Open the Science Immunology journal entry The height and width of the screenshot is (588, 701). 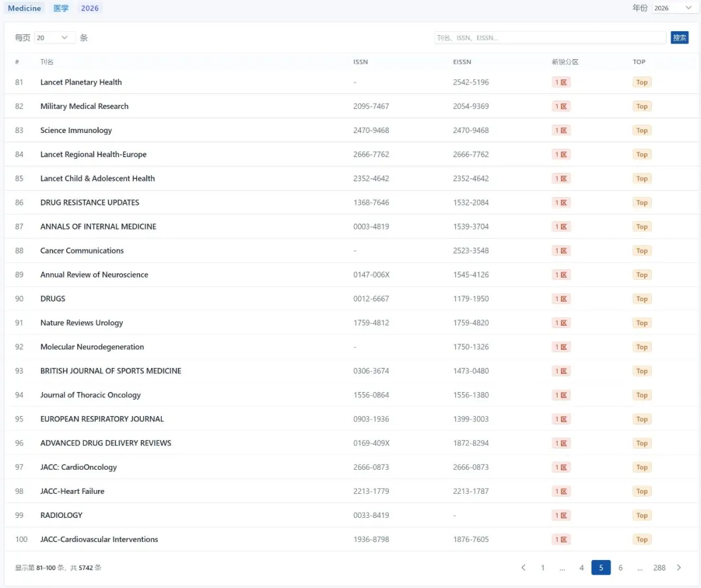click(x=76, y=130)
